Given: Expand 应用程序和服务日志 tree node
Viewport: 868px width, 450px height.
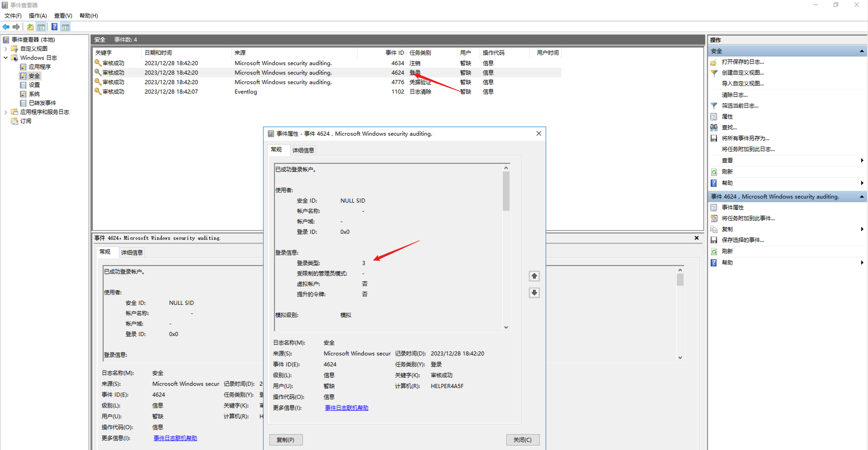Looking at the screenshot, I should (5, 112).
